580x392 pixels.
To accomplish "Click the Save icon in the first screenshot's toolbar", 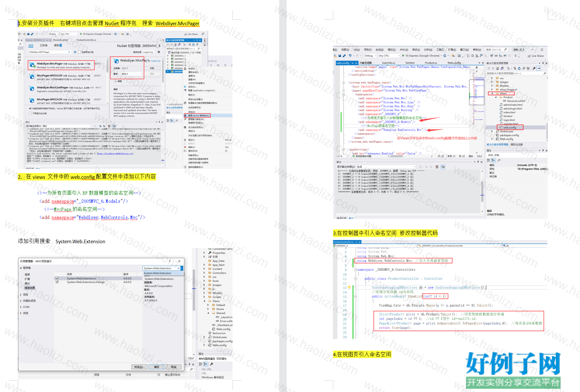I will point(28,34).
